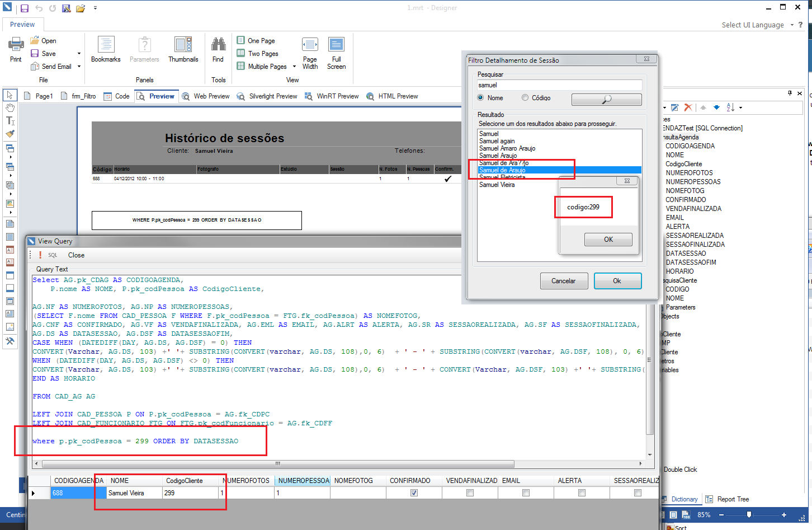Select the hand pan tool

(x=10, y=107)
